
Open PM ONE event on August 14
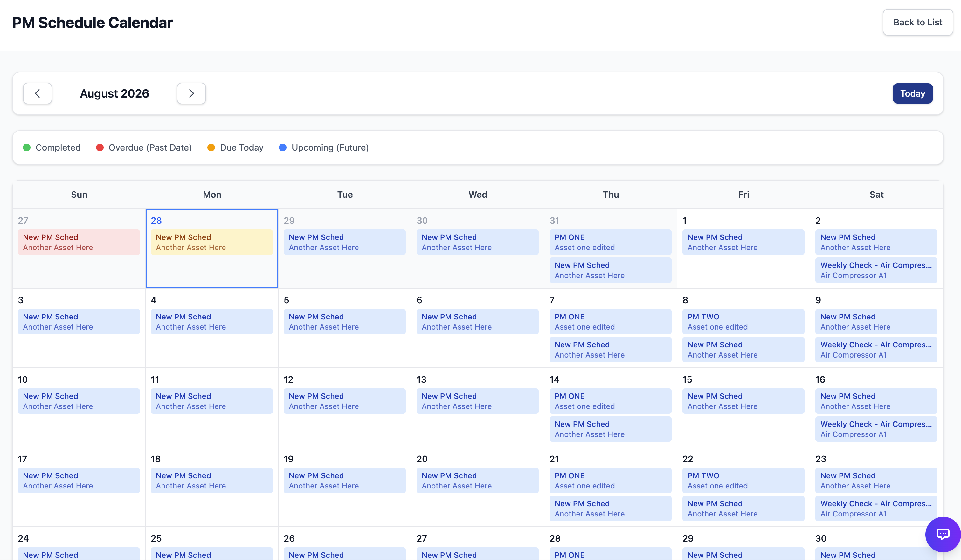(611, 401)
